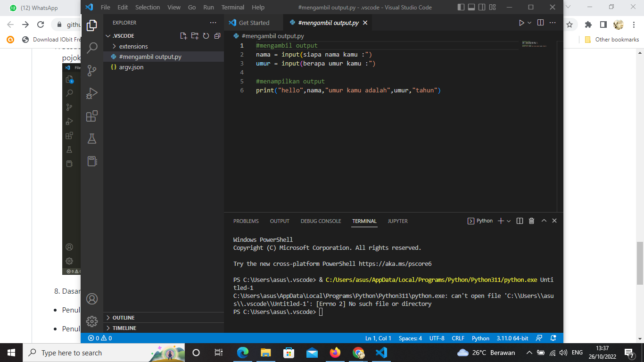Run the Python file with the play button
This screenshot has width=644, height=362.
[x=520, y=22]
